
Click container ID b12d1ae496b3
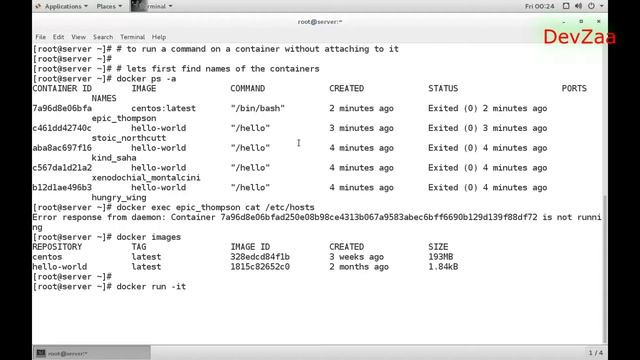62,187
